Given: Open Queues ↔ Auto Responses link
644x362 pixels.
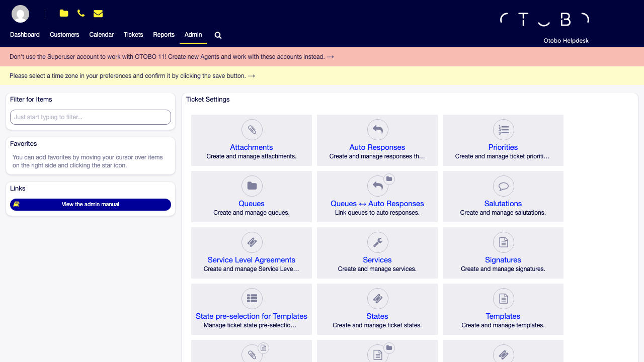Looking at the screenshot, I should point(377,204).
